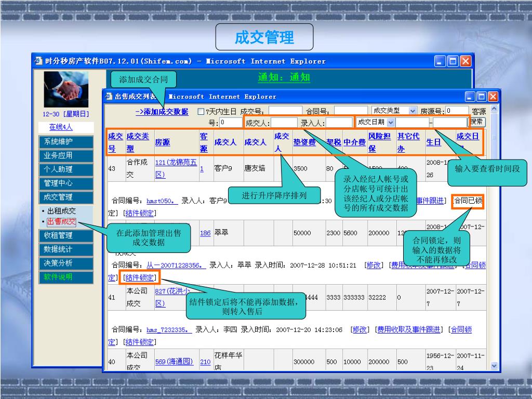Open 决策分析 in the sidebar menu

66,263
